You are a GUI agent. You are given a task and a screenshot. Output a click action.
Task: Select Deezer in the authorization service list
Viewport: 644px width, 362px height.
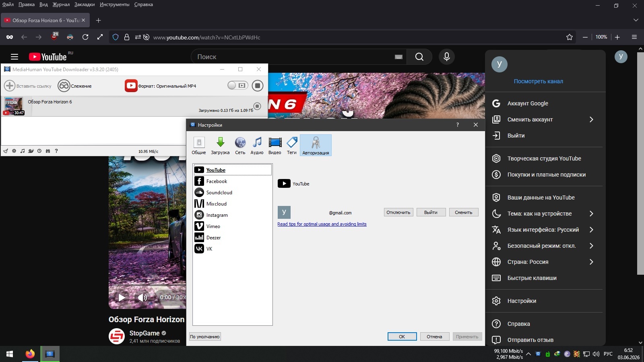(233, 238)
